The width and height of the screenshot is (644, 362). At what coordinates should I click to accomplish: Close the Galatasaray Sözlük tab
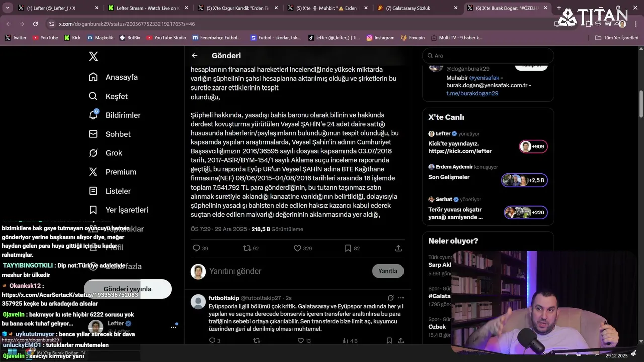tap(456, 8)
